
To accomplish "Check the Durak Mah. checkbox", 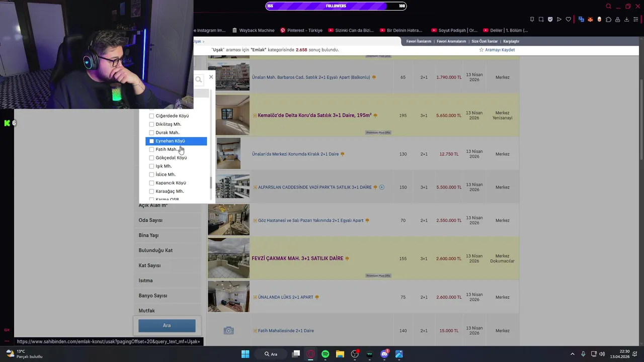I will tap(151, 133).
